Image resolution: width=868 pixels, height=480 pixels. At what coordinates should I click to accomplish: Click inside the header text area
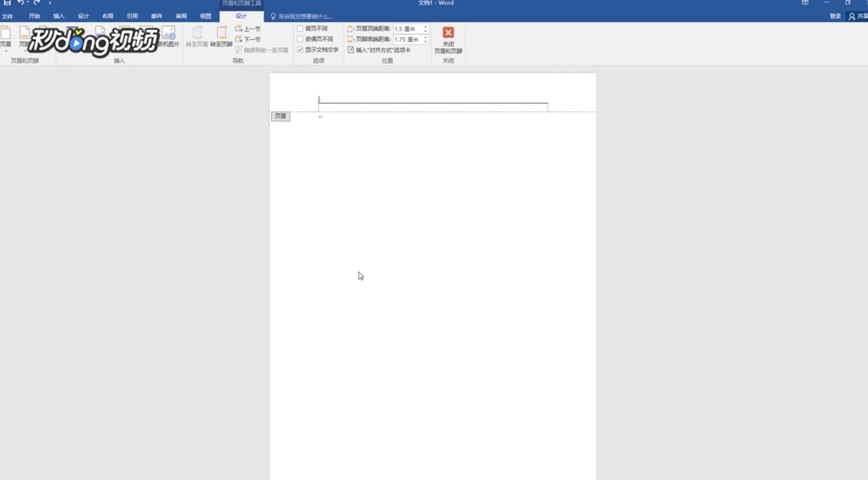pyautogui.click(x=433, y=99)
